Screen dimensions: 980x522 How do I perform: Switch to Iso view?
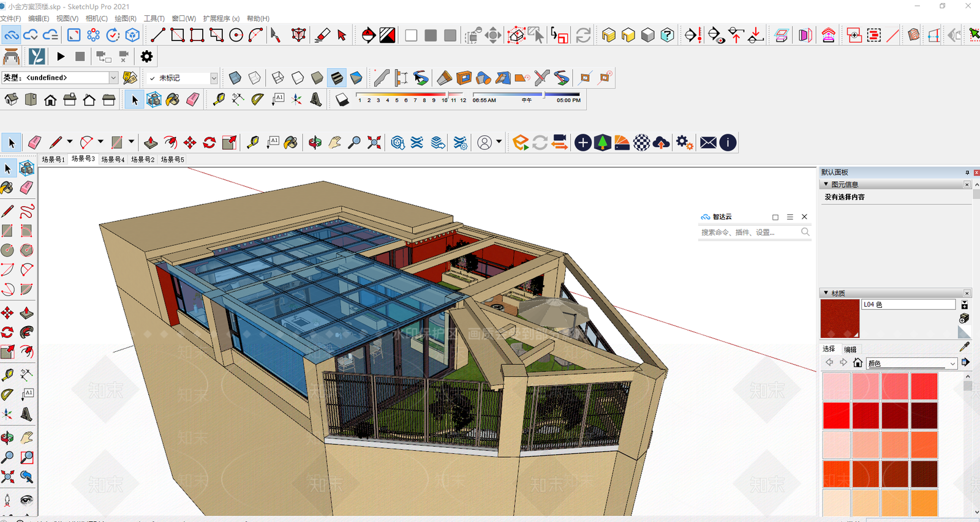11,100
